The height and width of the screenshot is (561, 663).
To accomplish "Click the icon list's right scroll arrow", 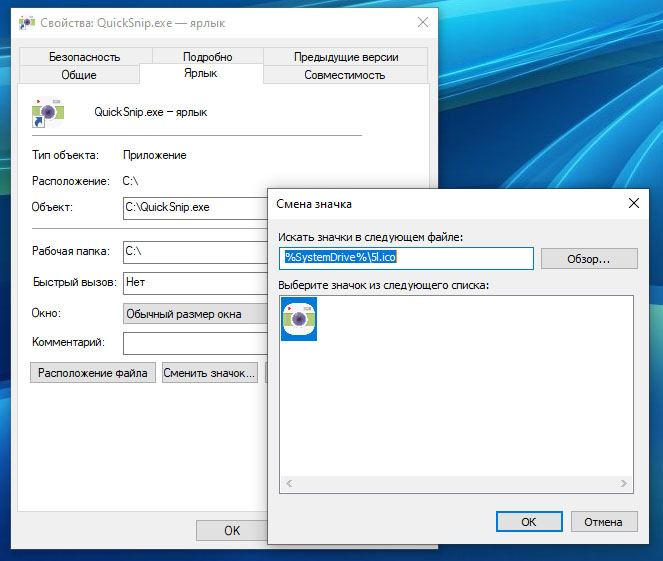I will 624,484.
